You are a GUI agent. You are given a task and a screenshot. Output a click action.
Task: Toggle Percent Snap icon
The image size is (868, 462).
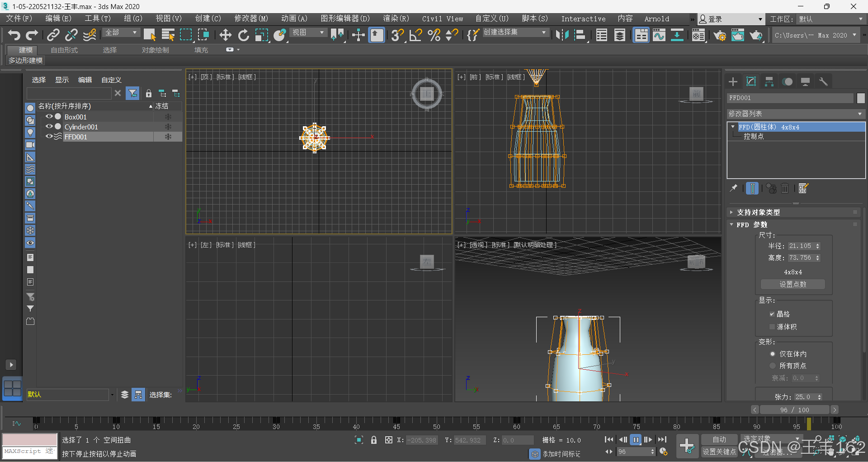pyautogui.click(x=434, y=35)
